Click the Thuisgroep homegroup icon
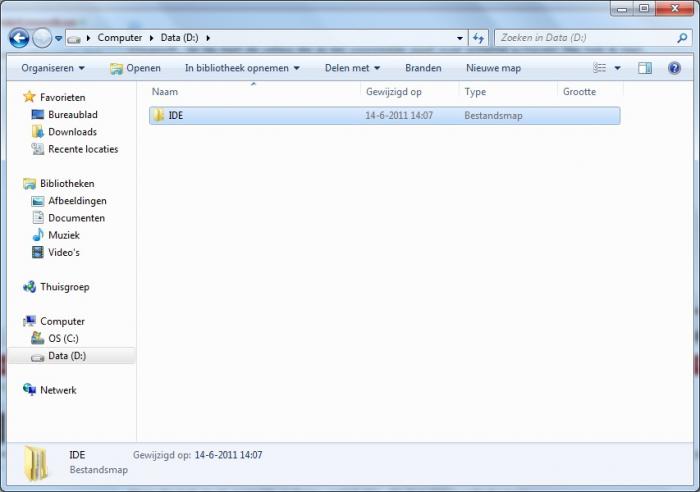 point(29,287)
